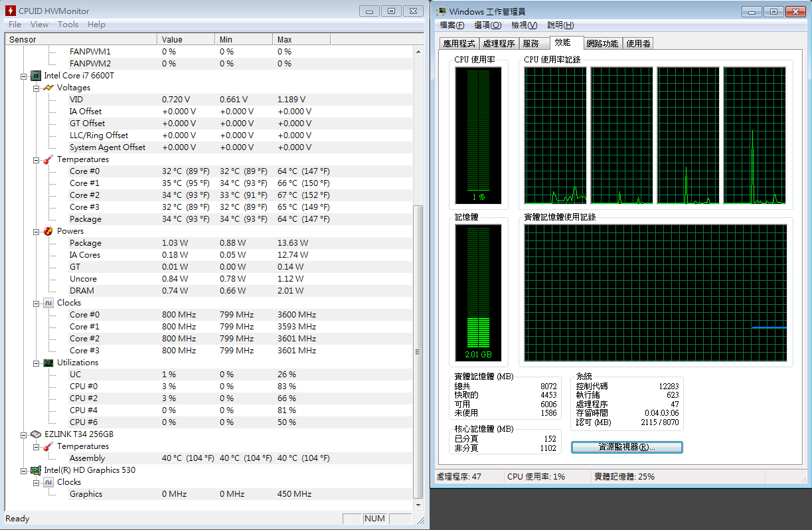The width and height of the screenshot is (812, 530).
Task: Click the Value column header
Action: pos(186,40)
